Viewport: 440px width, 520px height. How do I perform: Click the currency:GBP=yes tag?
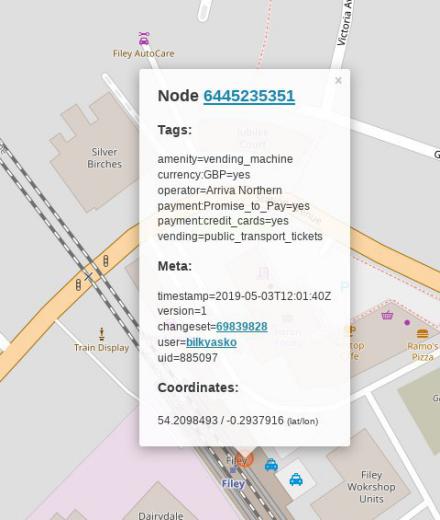pyautogui.click(x=204, y=175)
